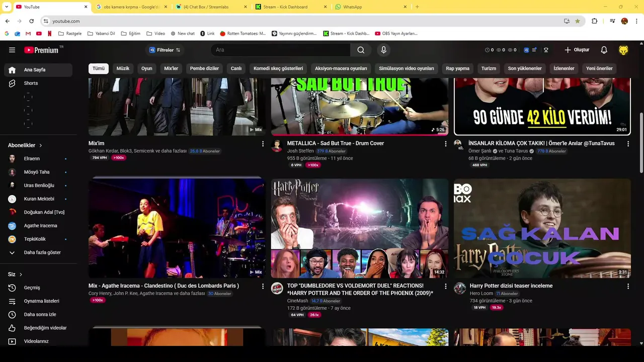Open the Video bookmarks folder
The height and width of the screenshot is (362, 644).
(x=155, y=33)
